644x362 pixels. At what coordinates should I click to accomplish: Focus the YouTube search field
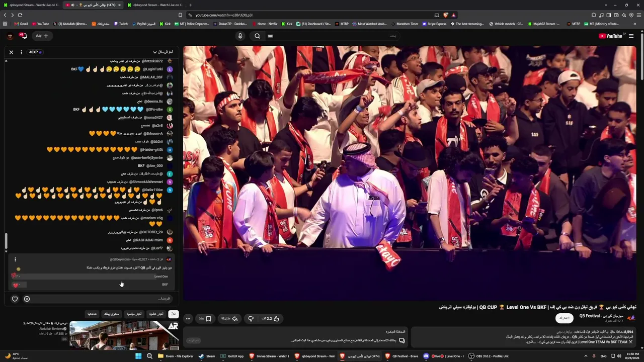332,36
